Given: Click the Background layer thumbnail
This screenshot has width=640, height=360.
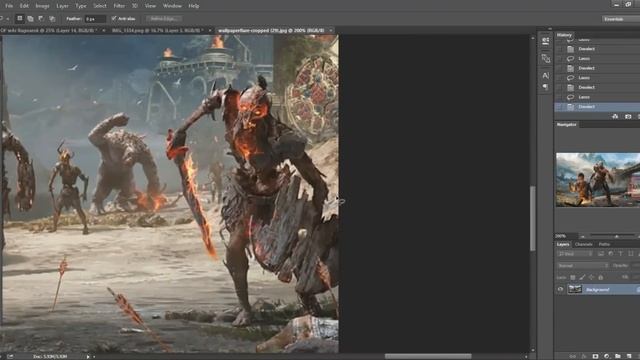Looking at the screenshot, I should coord(575,289).
